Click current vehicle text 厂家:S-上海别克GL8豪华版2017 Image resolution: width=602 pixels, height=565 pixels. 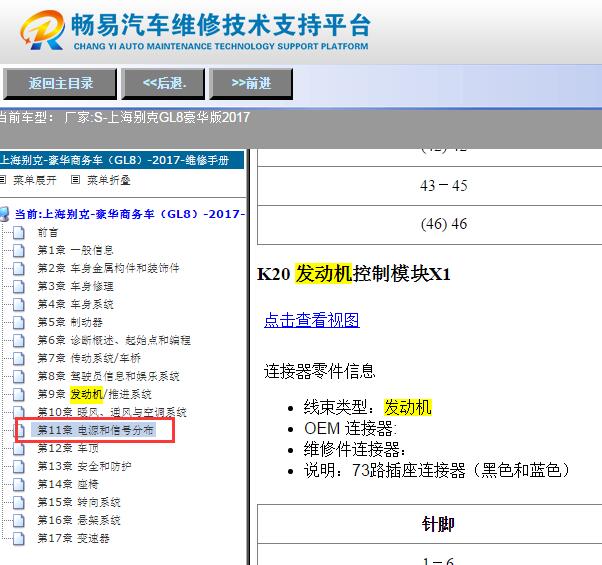tap(157, 117)
